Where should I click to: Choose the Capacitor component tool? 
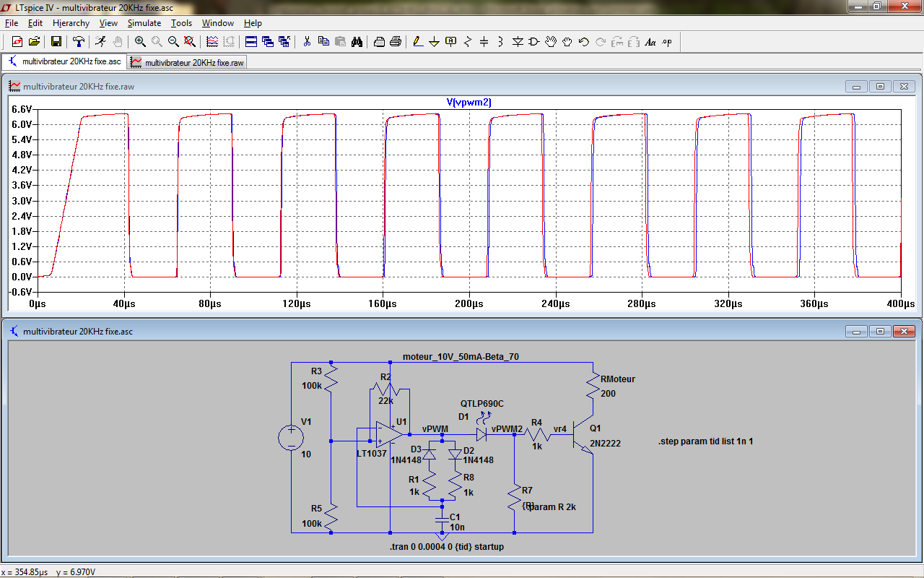(484, 42)
